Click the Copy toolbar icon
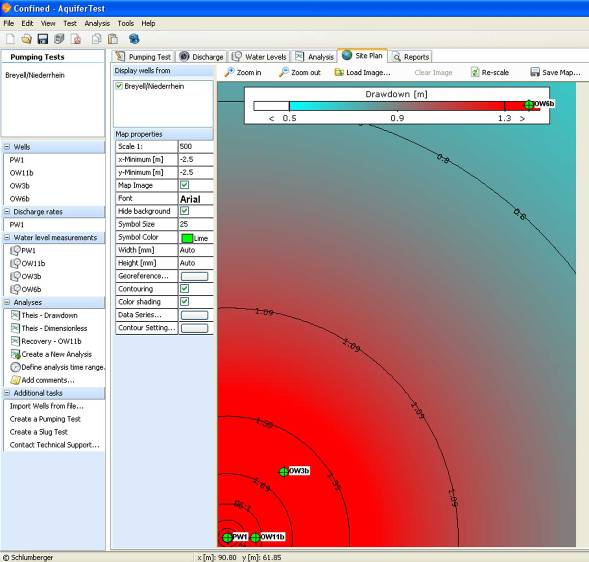589x562 pixels. click(x=97, y=39)
